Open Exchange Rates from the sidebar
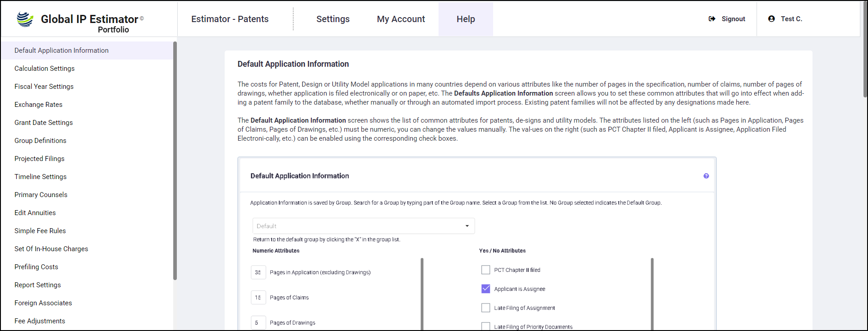Screen dimensions: 868x331 click(x=38, y=105)
